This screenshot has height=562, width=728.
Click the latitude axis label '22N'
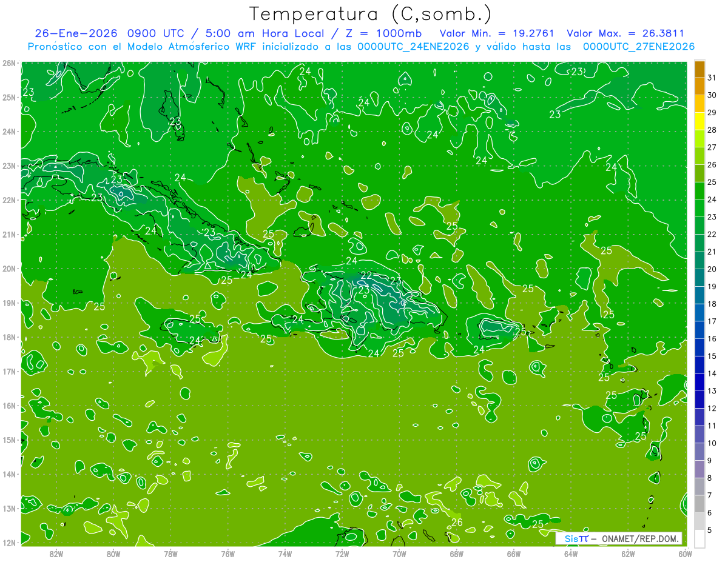click(x=9, y=200)
